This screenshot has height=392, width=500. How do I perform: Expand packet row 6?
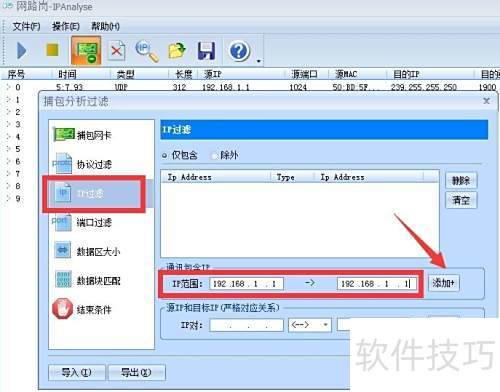pyautogui.click(x=8, y=161)
